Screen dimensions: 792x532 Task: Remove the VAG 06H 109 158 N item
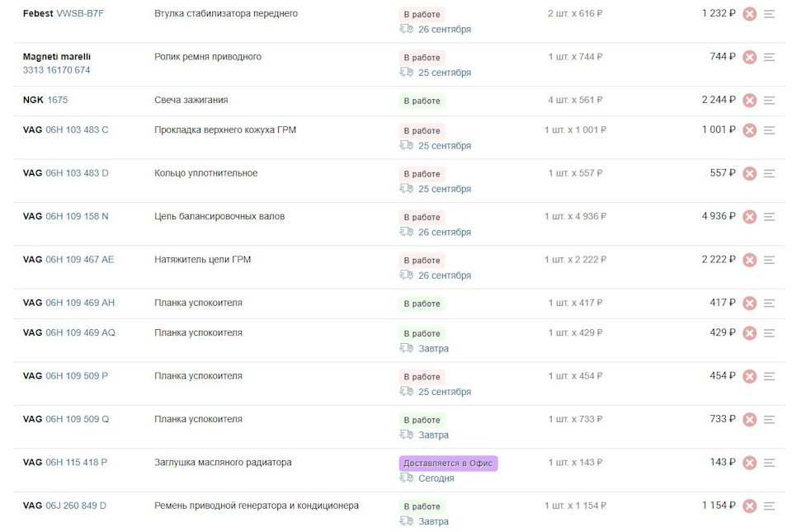click(749, 217)
